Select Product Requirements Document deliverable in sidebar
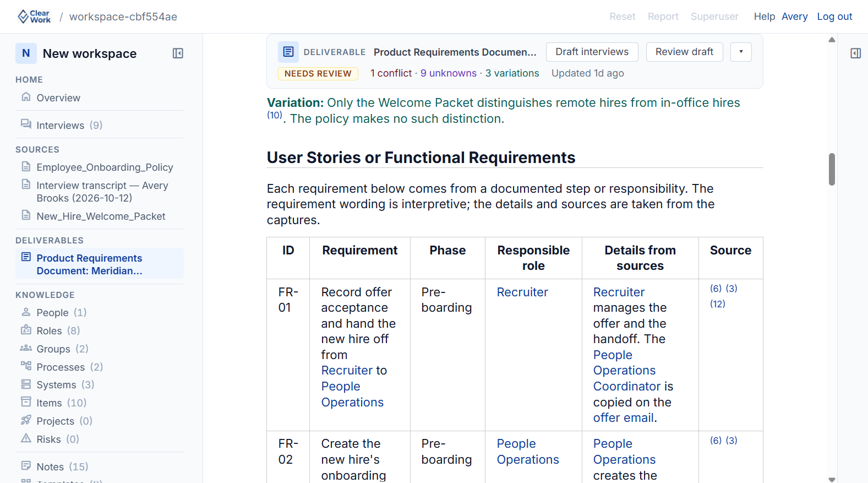868x483 pixels. point(100,264)
